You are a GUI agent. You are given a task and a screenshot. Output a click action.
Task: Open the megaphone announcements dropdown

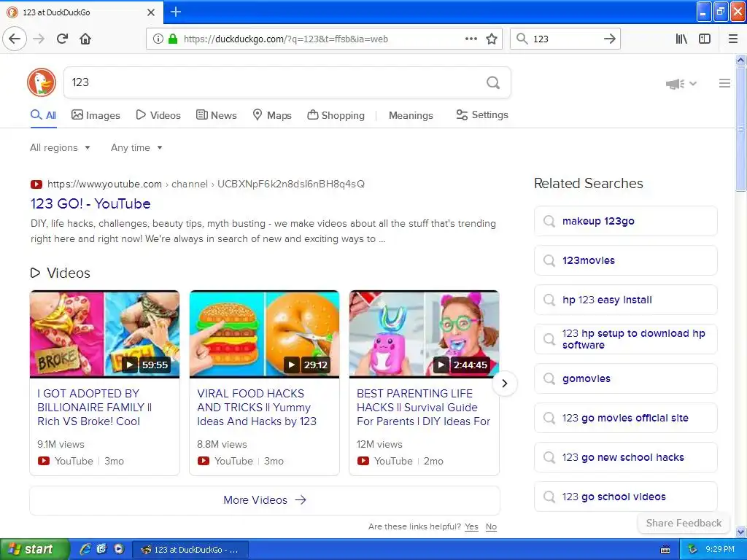[x=681, y=84]
